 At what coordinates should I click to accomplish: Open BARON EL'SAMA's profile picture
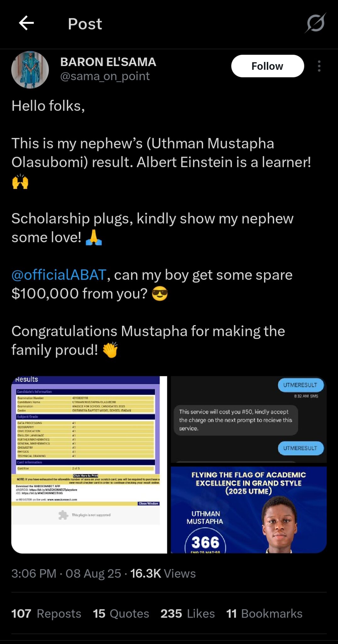coord(30,70)
